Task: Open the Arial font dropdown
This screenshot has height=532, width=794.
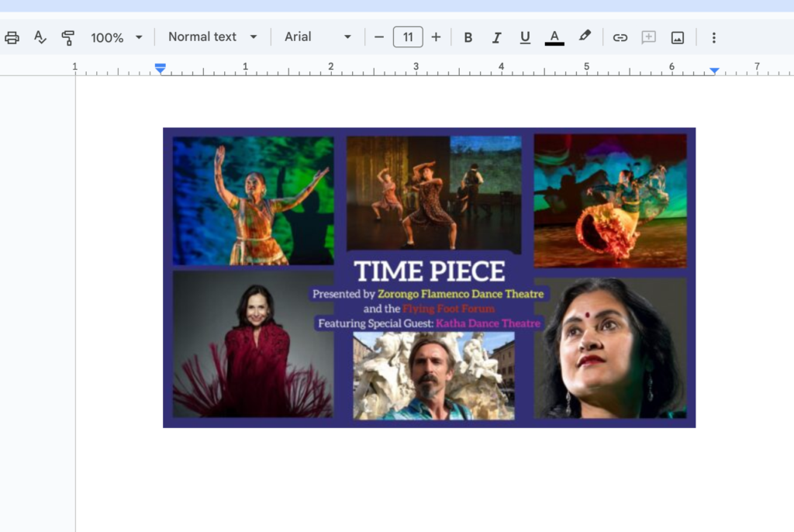Action: coord(317,37)
